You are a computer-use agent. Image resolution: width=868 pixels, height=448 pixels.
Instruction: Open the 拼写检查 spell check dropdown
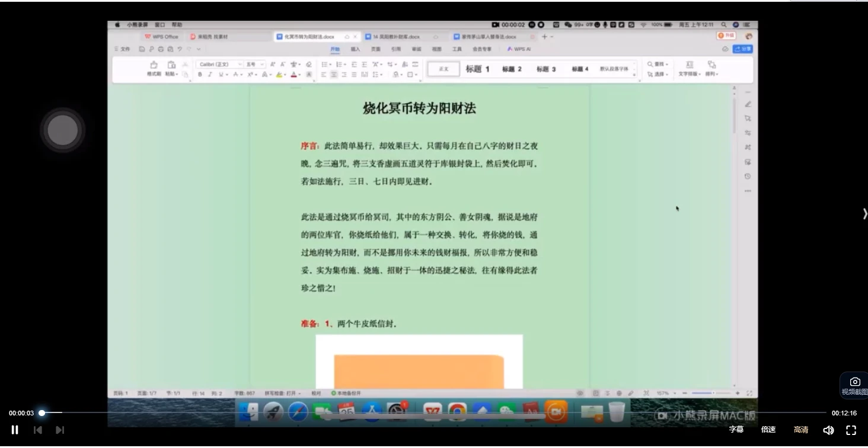point(283,393)
